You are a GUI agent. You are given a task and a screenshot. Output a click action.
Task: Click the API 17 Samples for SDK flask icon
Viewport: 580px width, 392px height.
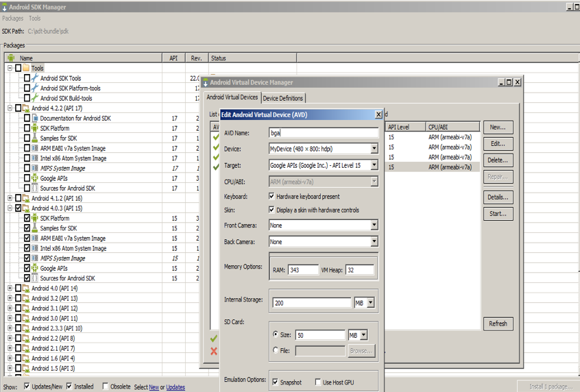click(35, 138)
